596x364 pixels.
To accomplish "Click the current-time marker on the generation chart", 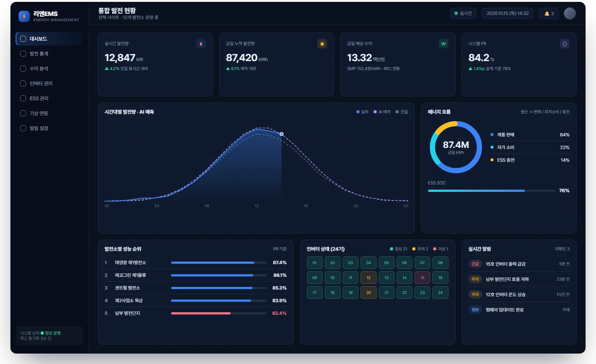I will [x=282, y=134].
